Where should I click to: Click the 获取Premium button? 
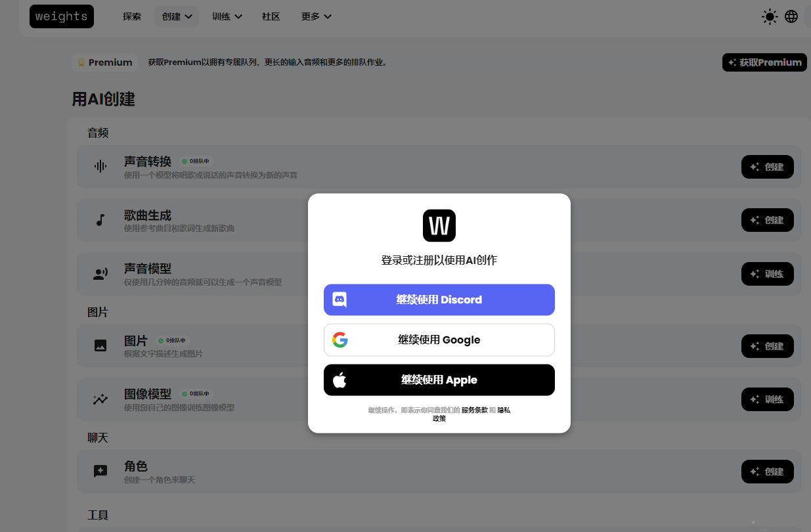tap(764, 63)
